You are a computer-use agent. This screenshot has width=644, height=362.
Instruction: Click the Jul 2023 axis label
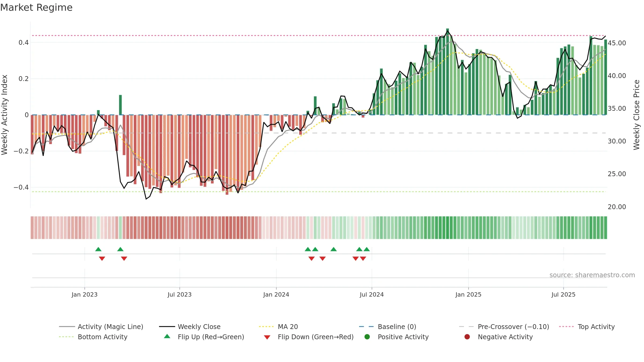click(x=180, y=294)
